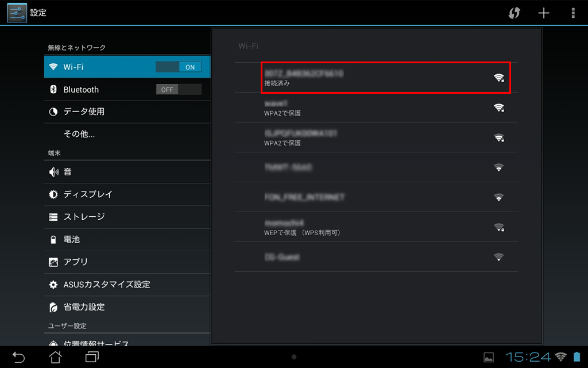The height and width of the screenshot is (368, 588).
Task: Open ASUSカスタマイズ設定
Action: pyautogui.click(x=127, y=284)
